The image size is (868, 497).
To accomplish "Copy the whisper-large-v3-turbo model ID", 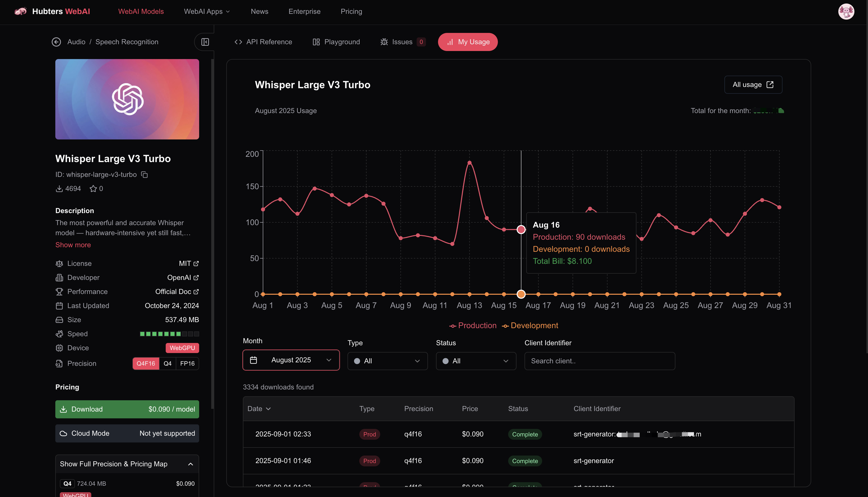I will 145,175.
